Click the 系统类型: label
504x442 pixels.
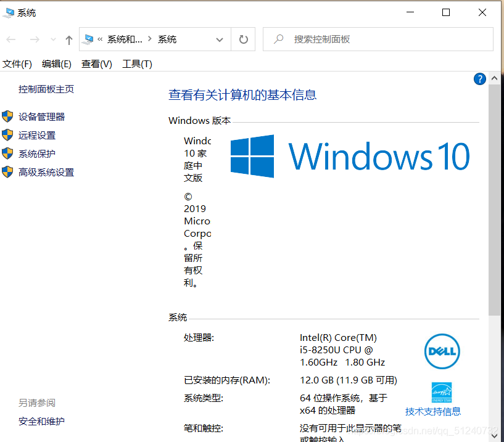point(203,398)
